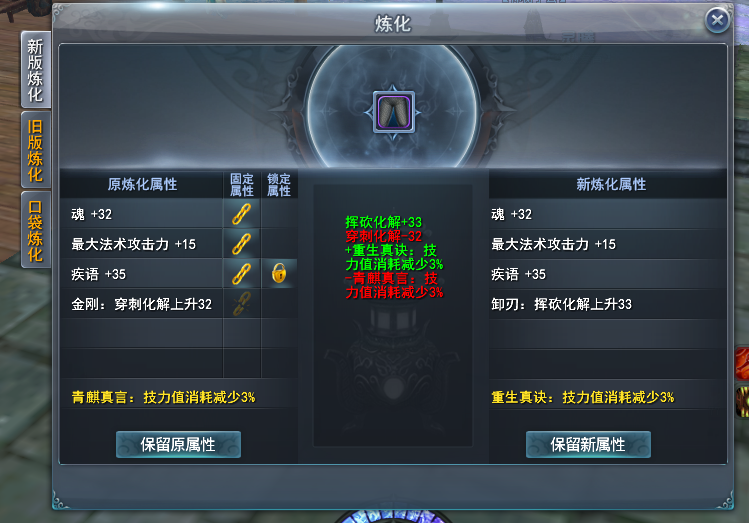Toggle chain link icon for 疾语 +35

(x=242, y=274)
